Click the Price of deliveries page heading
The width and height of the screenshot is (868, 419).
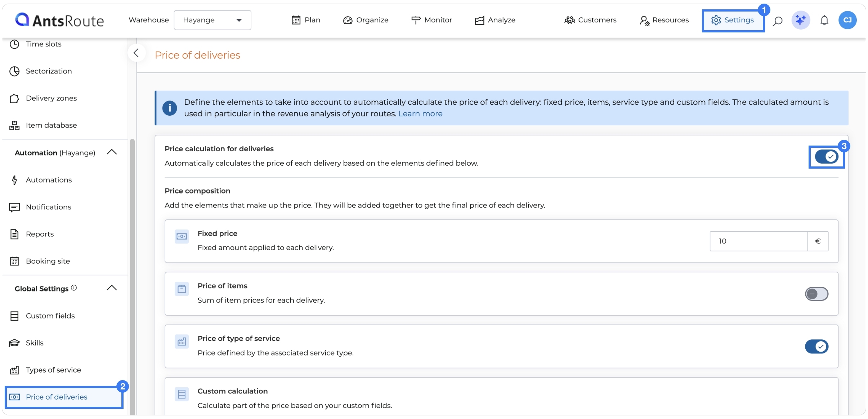point(197,55)
